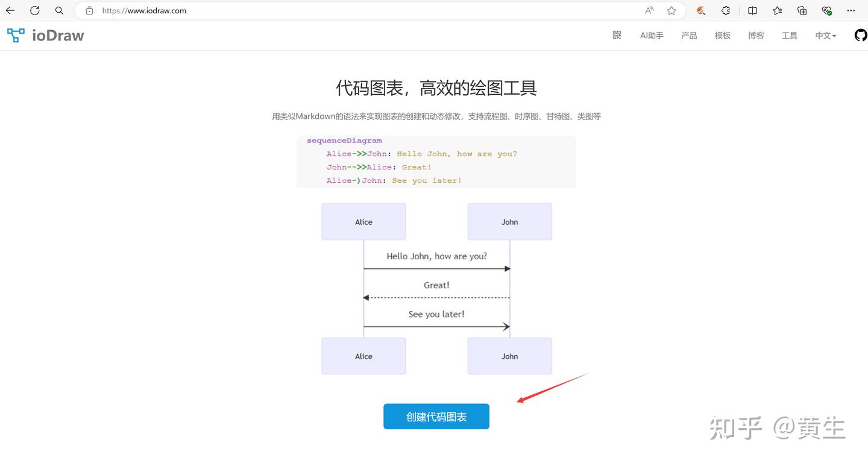868x463 pixels.
Task: Open the Favorites list icon
Action: coord(776,10)
